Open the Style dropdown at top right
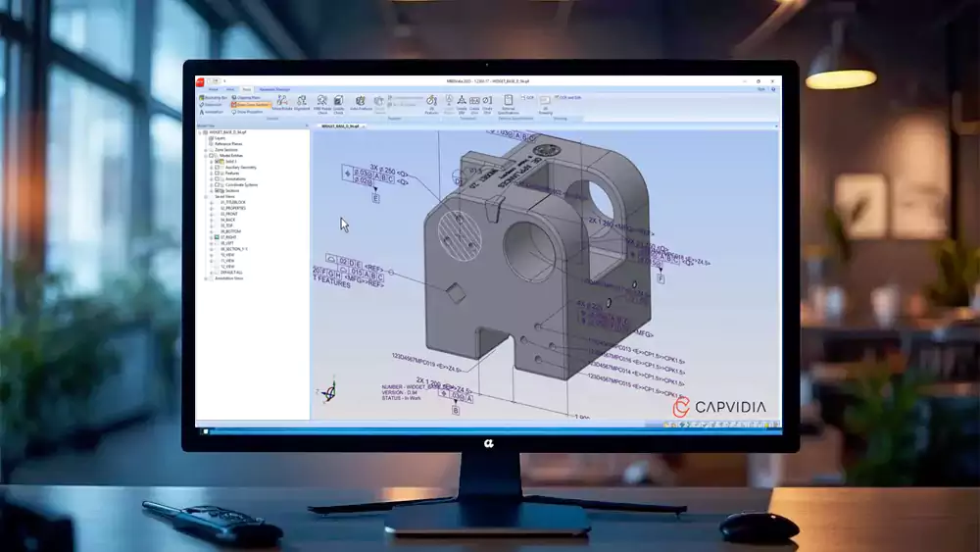This screenshot has width=980, height=552. pyautogui.click(x=761, y=89)
